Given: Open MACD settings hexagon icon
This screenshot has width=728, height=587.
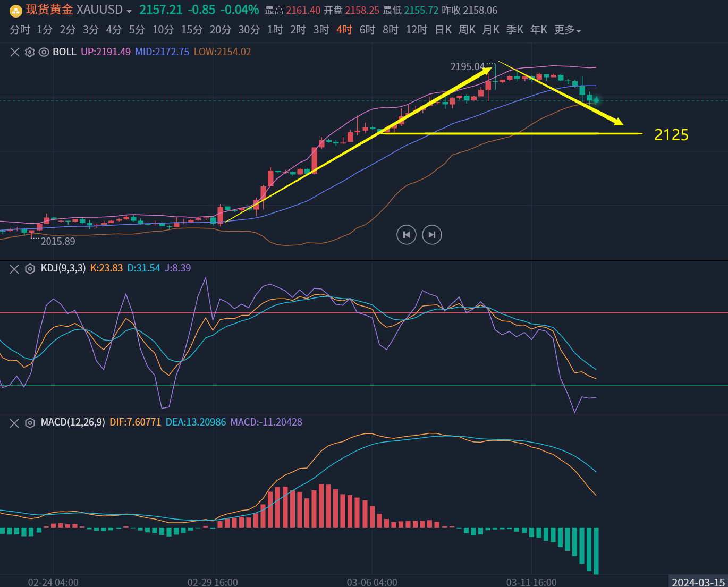Looking at the screenshot, I should [30, 423].
